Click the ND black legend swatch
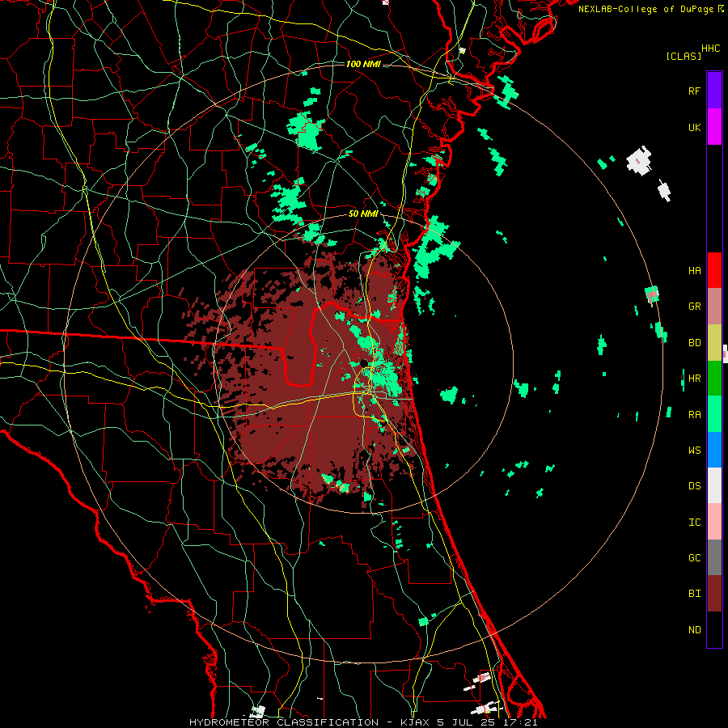Viewport: 728px width, 728px height. pyautogui.click(x=714, y=629)
